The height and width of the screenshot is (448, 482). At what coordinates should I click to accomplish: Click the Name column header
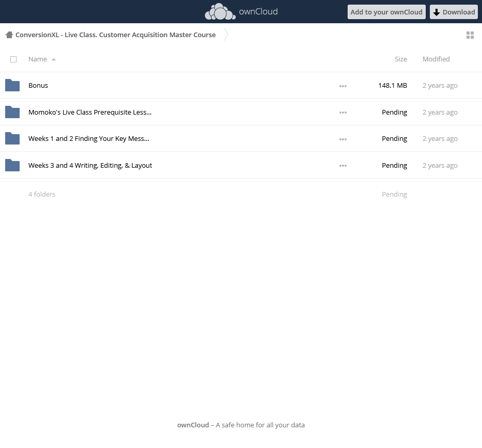coord(38,59)
